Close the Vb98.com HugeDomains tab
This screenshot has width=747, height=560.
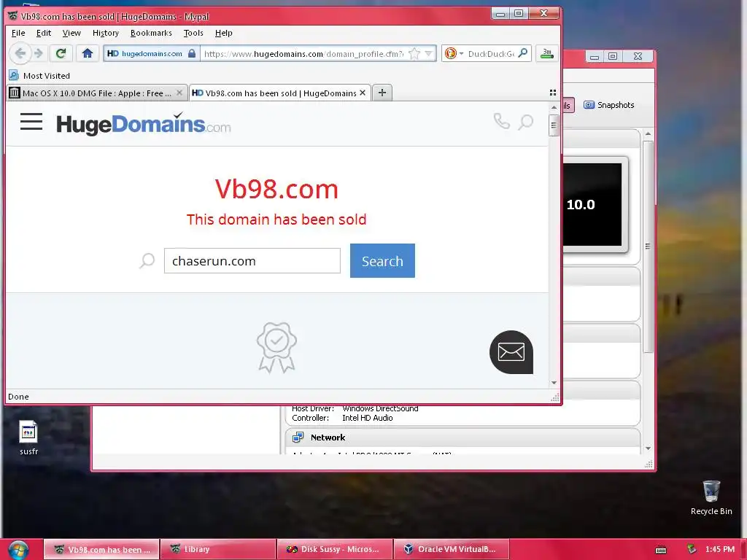(x=363, y=93)
